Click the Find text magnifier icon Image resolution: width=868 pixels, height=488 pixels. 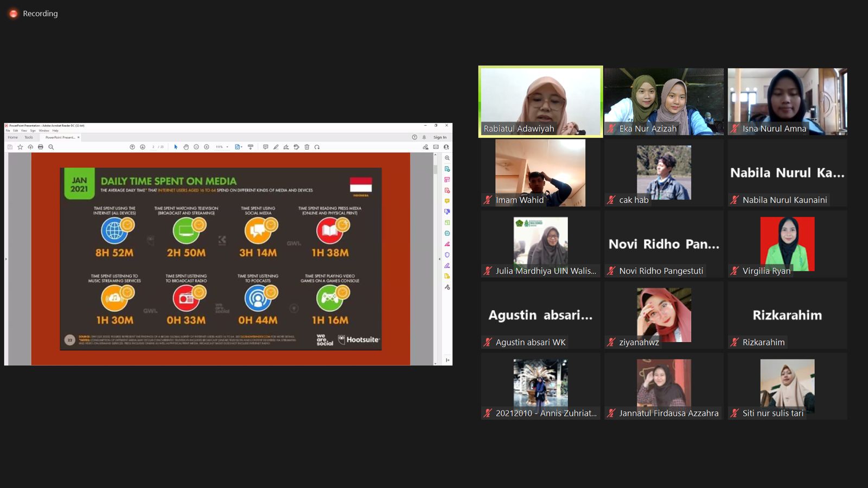(x=51, y=147)
